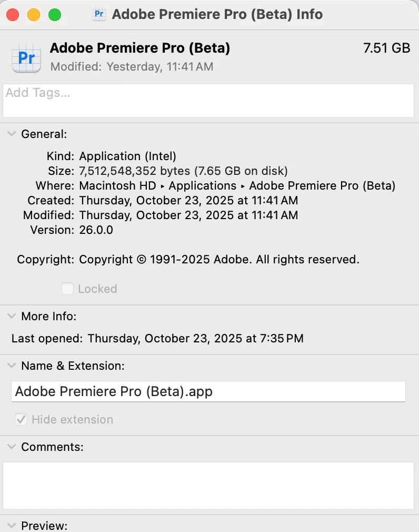This screenshot has width=419, height=532.
Task: Click inside the Comments text box
Action: coord(208,486)
